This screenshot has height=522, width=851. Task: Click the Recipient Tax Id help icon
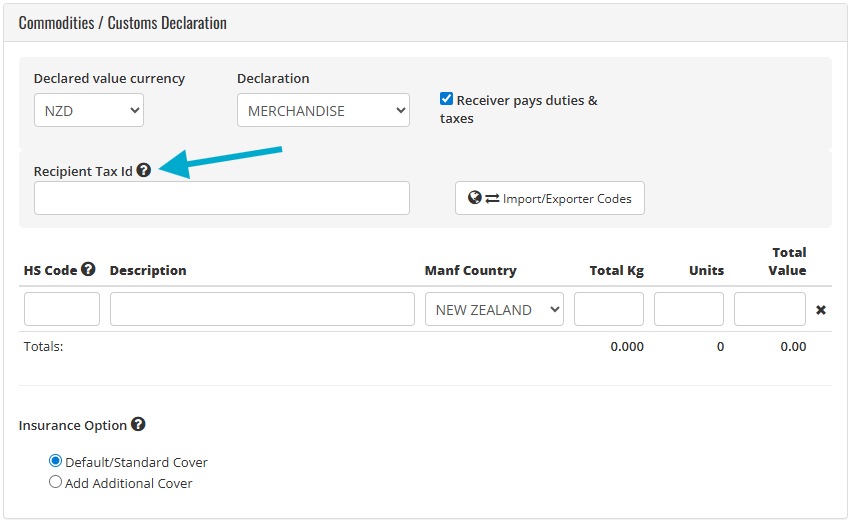point(144,171)
